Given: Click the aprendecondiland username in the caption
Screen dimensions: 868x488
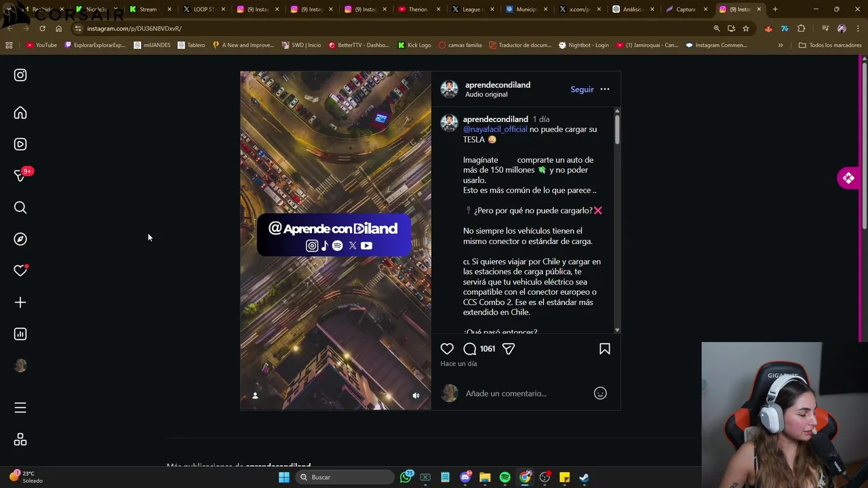Looking at the screenshot, I should (x=496, y=119).
